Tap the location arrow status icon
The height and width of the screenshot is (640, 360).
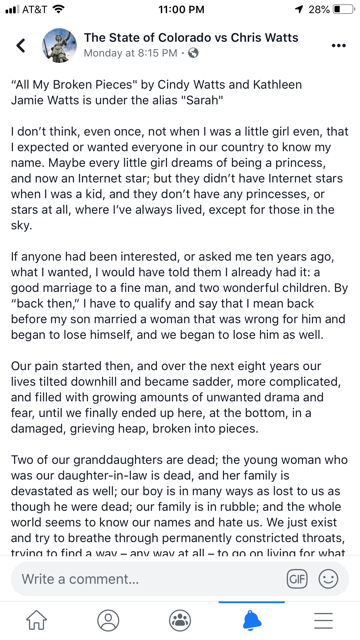[x=300, y=9]
